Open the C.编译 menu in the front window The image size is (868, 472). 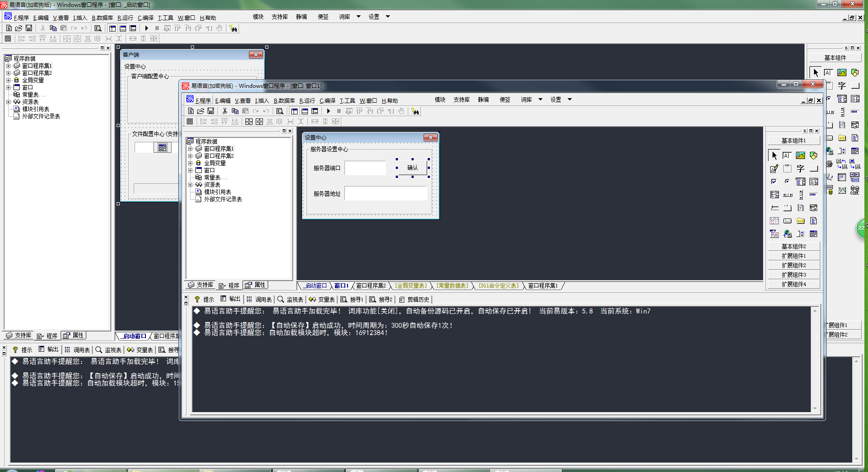pos(327,100)
